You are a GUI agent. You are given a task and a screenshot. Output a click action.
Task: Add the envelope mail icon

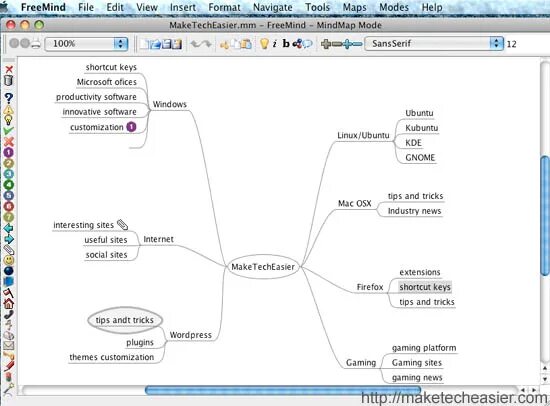pyautogui.click(x=9, y=346)
